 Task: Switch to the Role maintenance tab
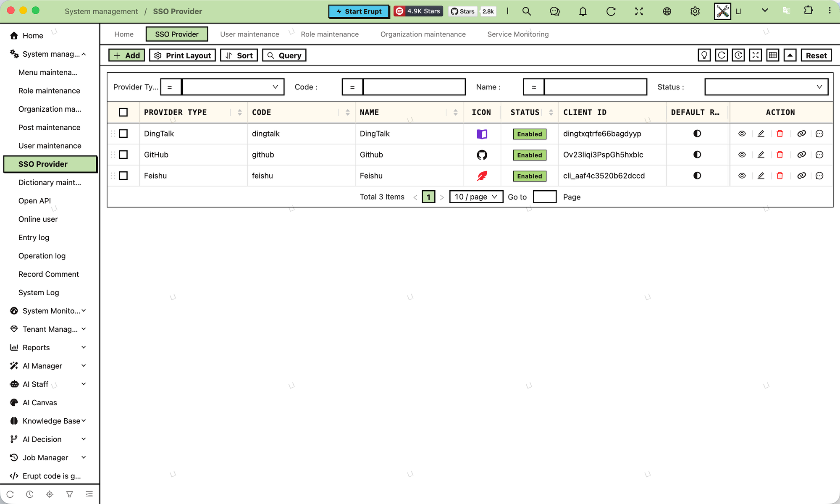[x=330, y=34]
